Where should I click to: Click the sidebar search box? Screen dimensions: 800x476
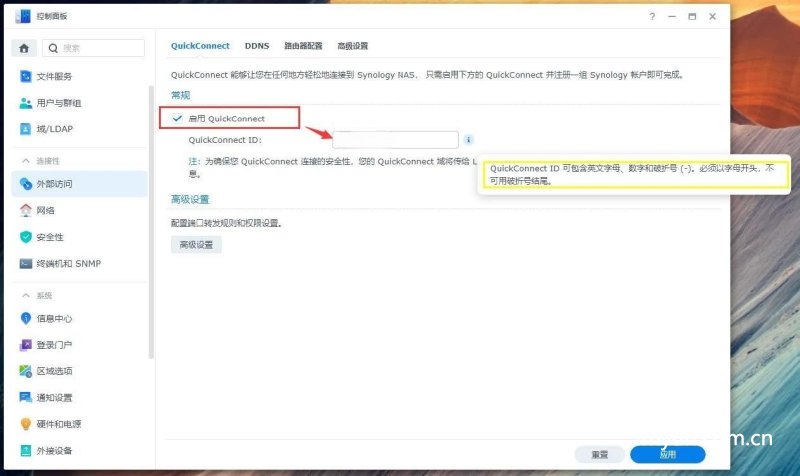click(x=93, y=48)
